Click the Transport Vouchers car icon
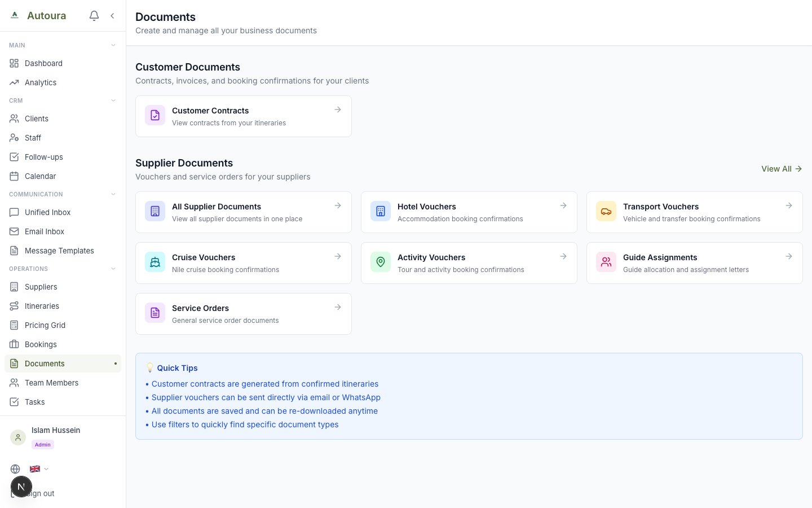 pyautogui.click(x=606, y=211)
